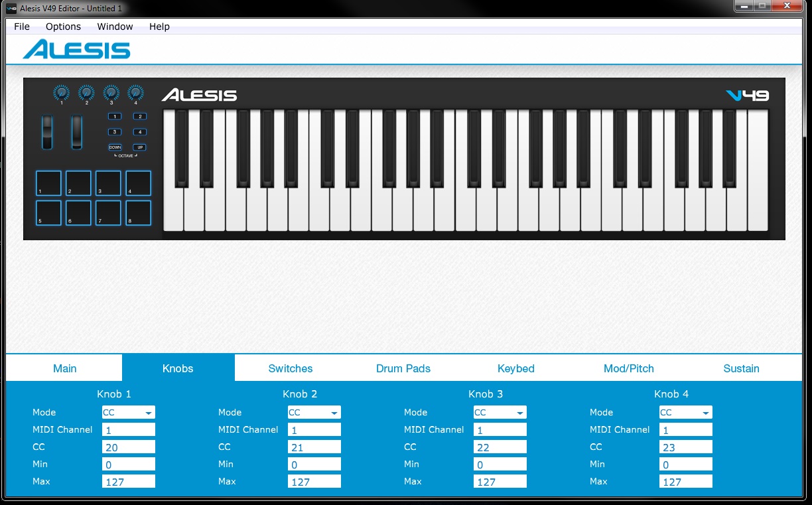The width and height of the screenshot is (812, 505).
Task: Select drum pad 3
Action: [x=108, y=183]
